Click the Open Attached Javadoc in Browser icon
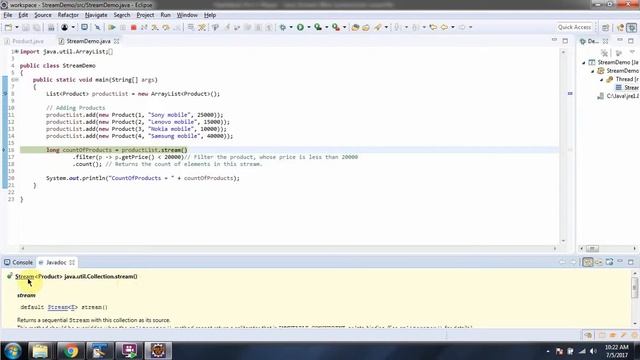 tap(609, 262)
